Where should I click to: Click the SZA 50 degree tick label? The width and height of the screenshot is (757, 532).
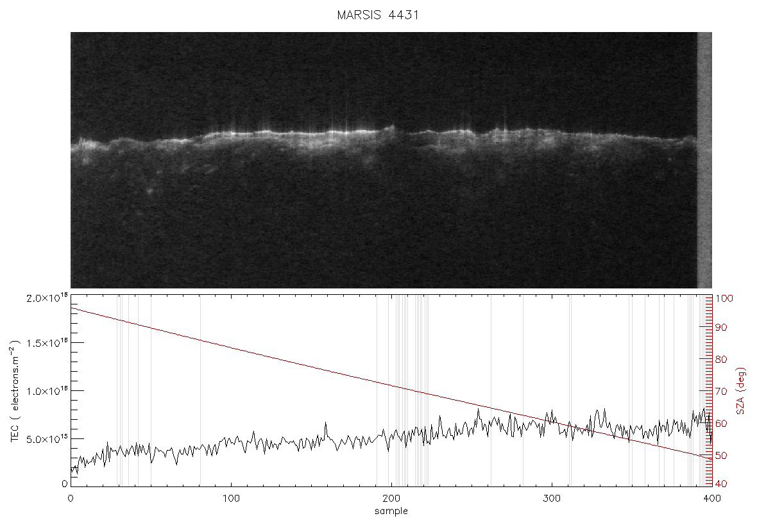721,455
